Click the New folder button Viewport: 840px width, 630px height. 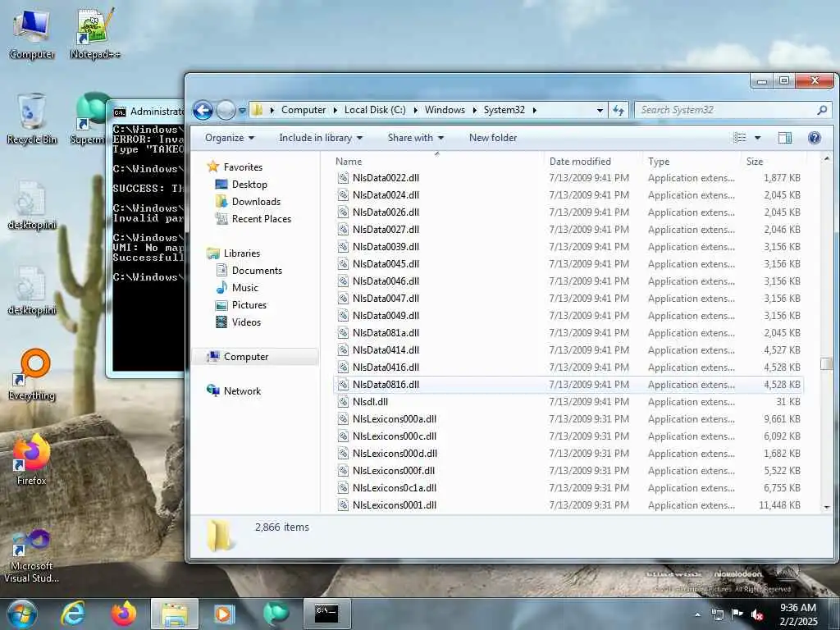point(493,138)
